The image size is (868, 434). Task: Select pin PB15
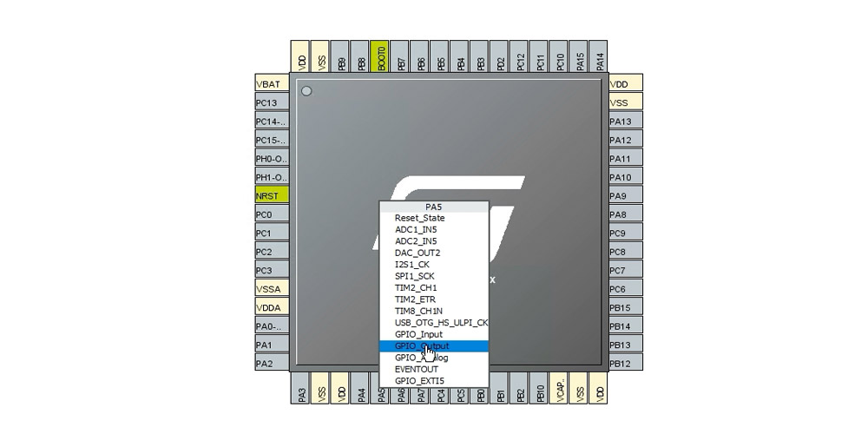point(626,307)
